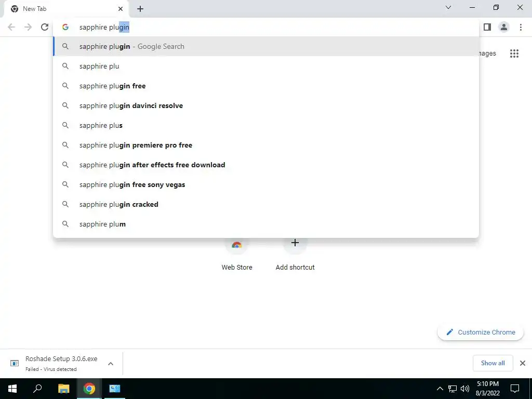Choose the 'sapphire plu' suggestion
532x399 pixels.
click(x=266, y=66)
